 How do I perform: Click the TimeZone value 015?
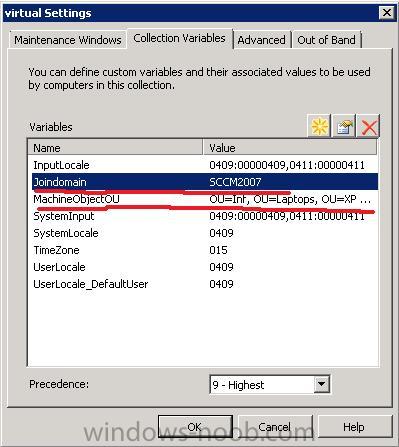point(218,250)
